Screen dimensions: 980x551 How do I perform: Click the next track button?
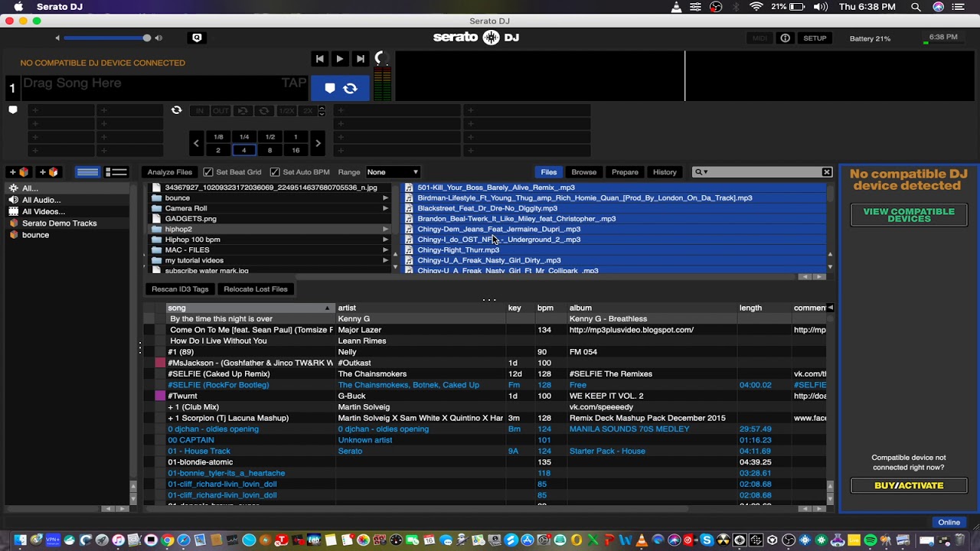[x=361, y=59]
